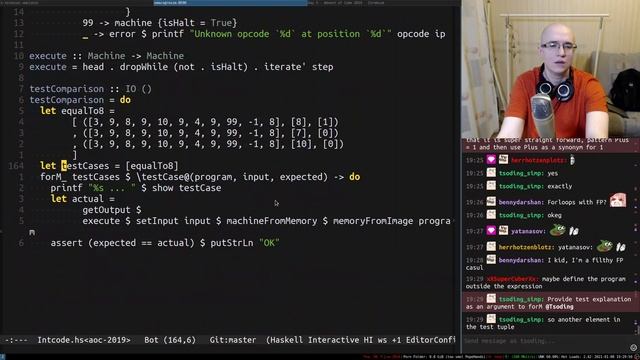Click the pink face emote in bennydarshan's Forloops message
Viewport: 640px width, 360px height.
[618, 200]
